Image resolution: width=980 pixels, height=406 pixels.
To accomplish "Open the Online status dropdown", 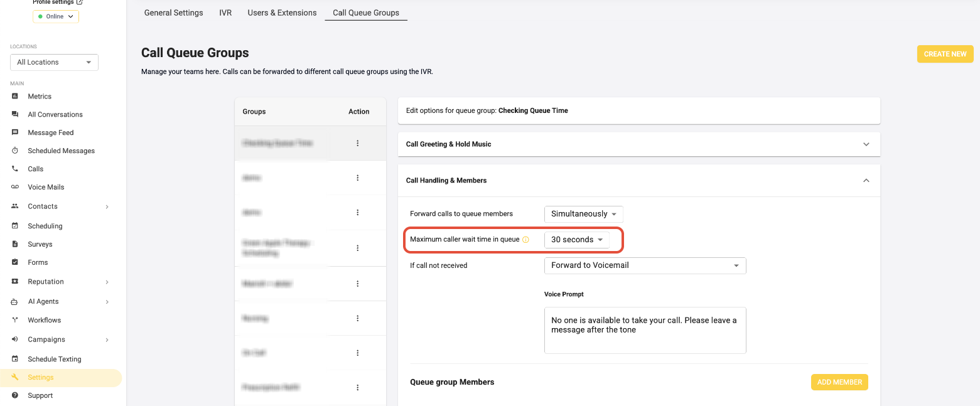I will [x=56, y=16].
